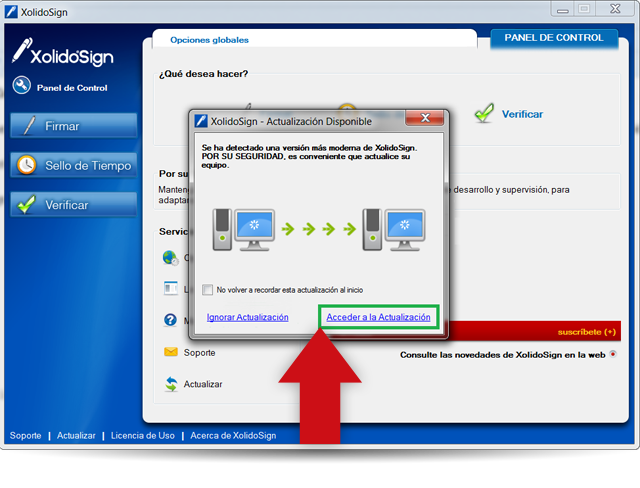Click the globe icon in services list
The height and width of the screenshot is (488, 640).
(170, 258)
